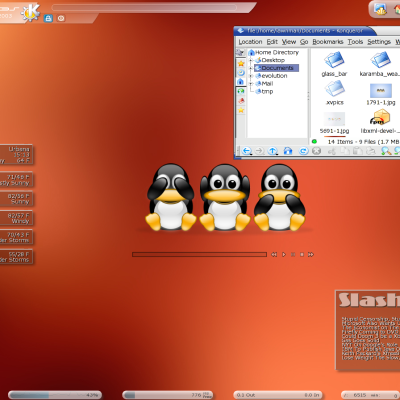Click the 82/57 F Windy forecast panel
The width and height of the screenshot is (400, 400).
point(16,218)
